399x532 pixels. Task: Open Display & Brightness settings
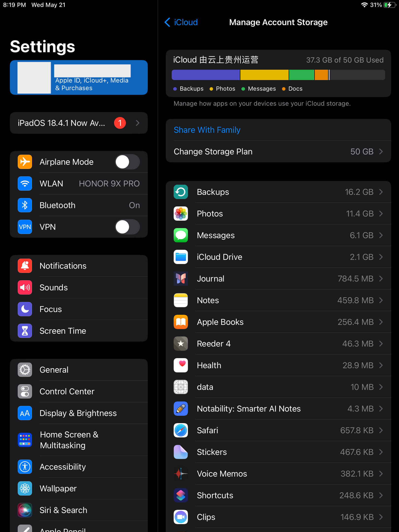tap(79, 413)
